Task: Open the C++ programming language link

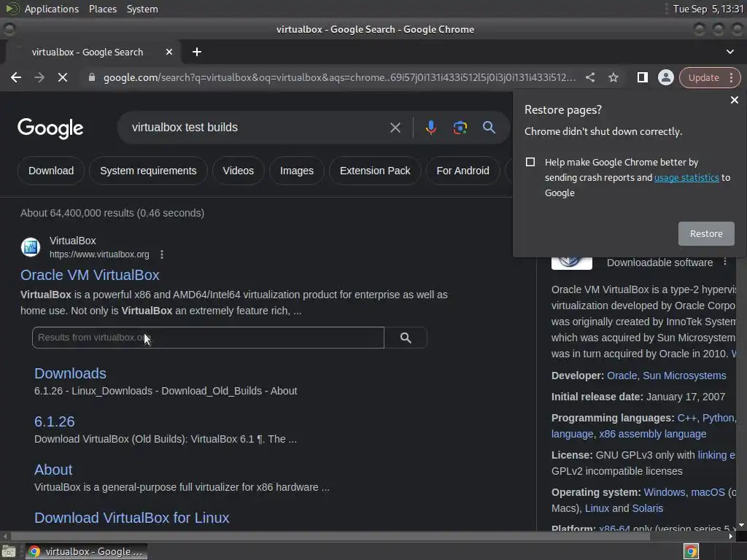Action: coord(686,418)
